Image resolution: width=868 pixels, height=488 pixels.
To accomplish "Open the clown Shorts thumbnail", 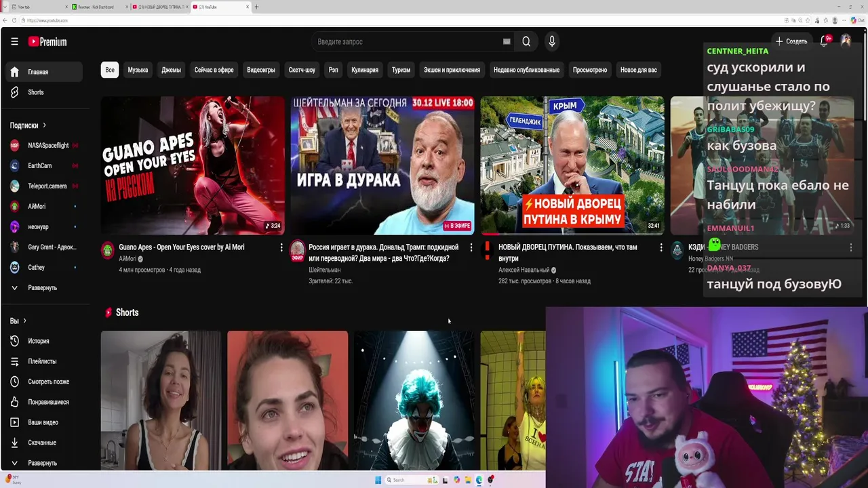I will [x=414, y=401].
